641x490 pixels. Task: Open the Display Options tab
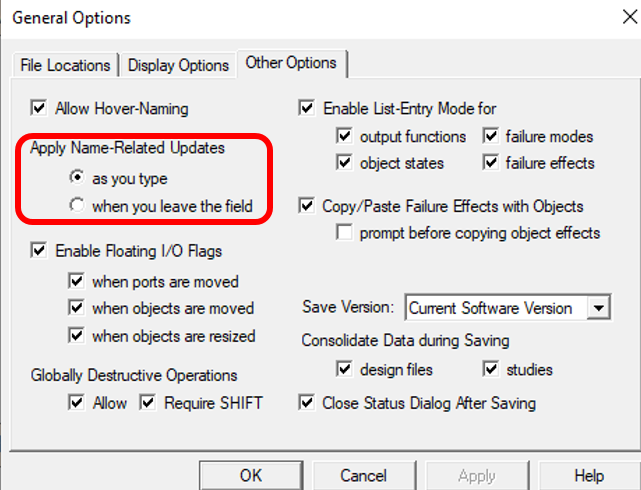pos(178,65)
